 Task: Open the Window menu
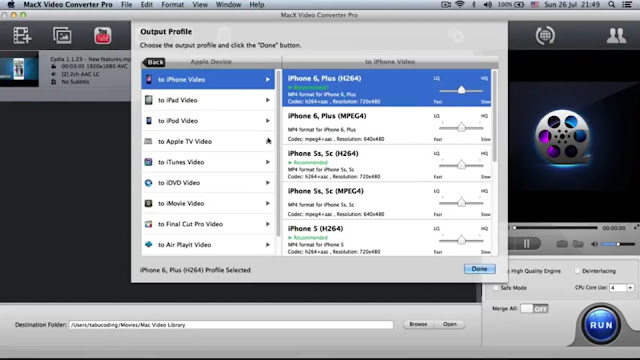tap(228, 4)
